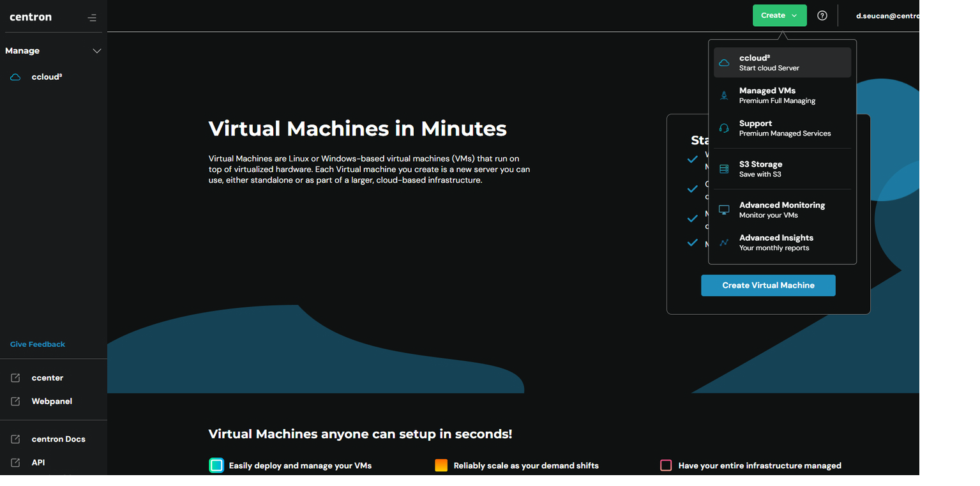Click the S3 Storage server icon
980x486 pixels.
(724, 169)
